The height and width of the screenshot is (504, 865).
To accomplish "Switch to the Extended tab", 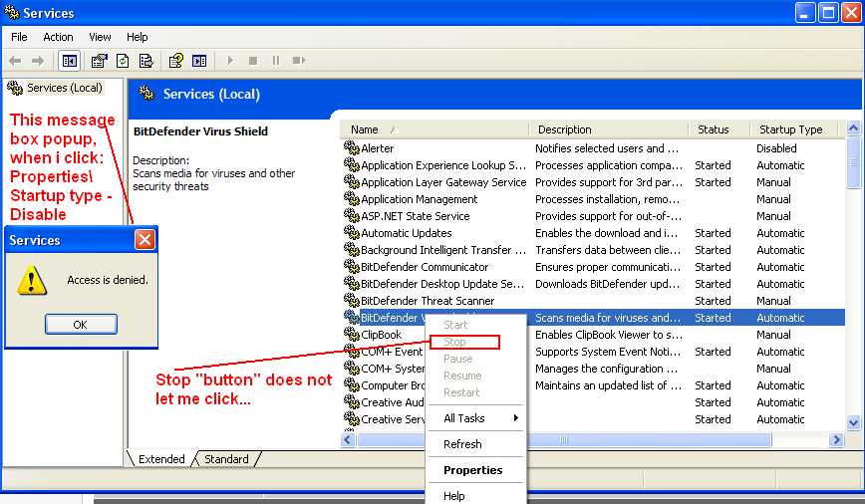I will pyautogui.click(x=161, y=459).
